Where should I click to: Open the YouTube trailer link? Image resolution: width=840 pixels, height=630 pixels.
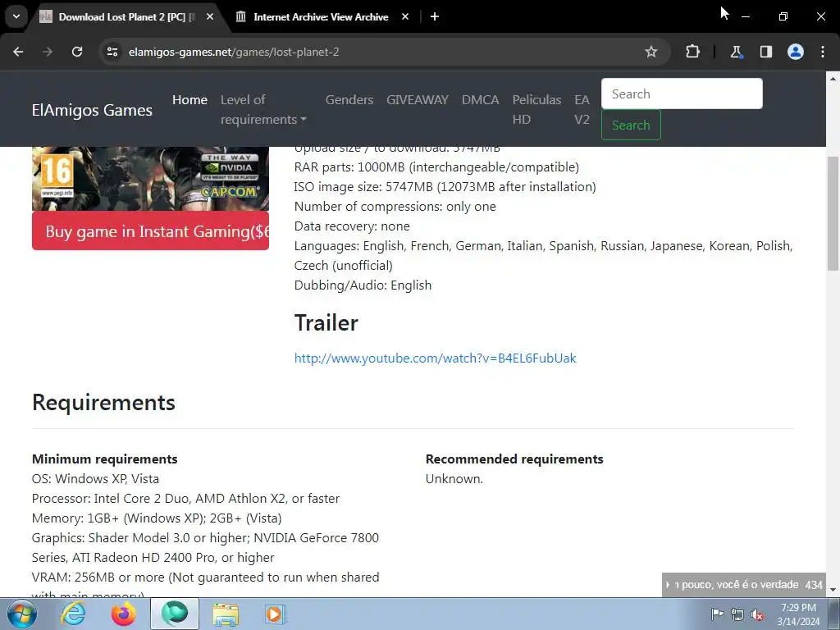pyautogui.click(x=435, y=358)
